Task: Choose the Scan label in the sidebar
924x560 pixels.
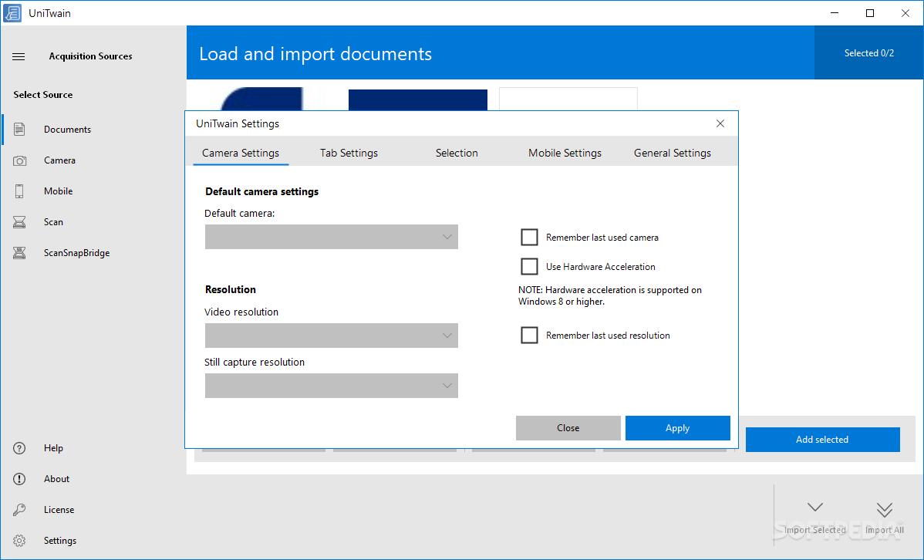Action: pyautogui.click(x=53, y=221)
